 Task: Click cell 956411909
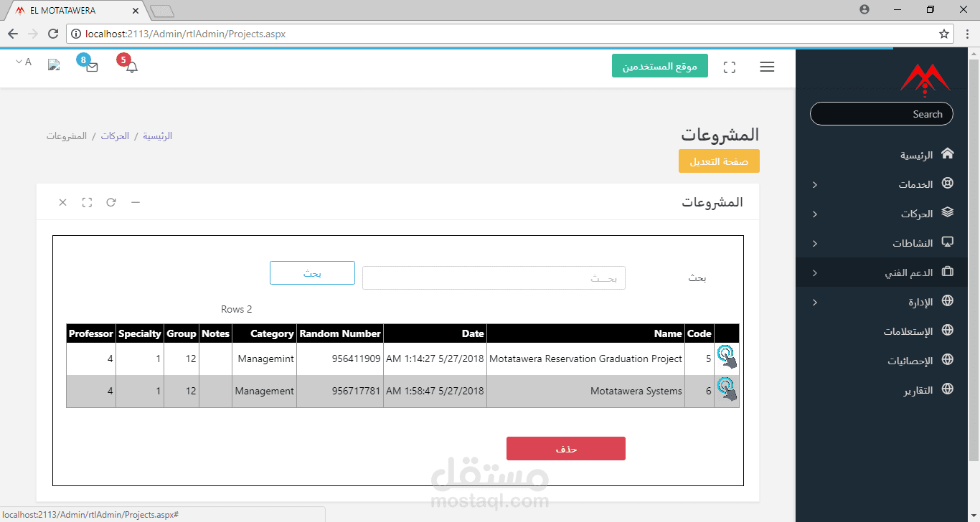(340, 359)
